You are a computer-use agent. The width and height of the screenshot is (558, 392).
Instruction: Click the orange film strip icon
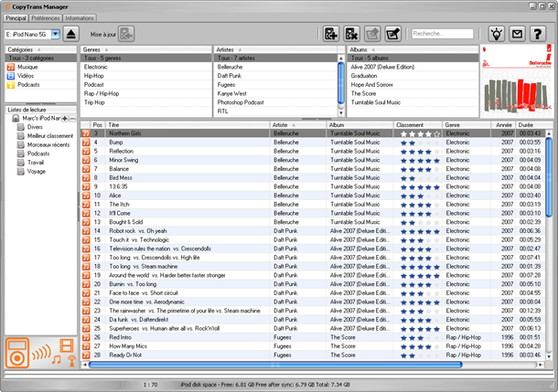pyautogui.click(x=67, y=344)
